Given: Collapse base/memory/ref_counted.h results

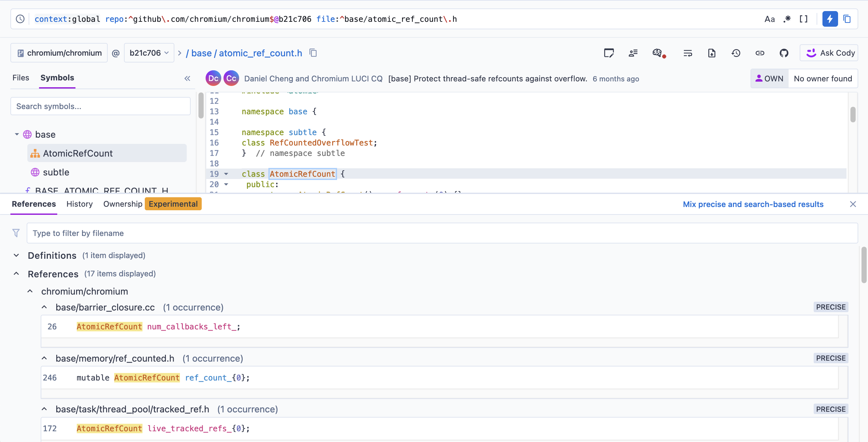Looking at the screenshot, I should pyautogui.click(x=44, y=358).
